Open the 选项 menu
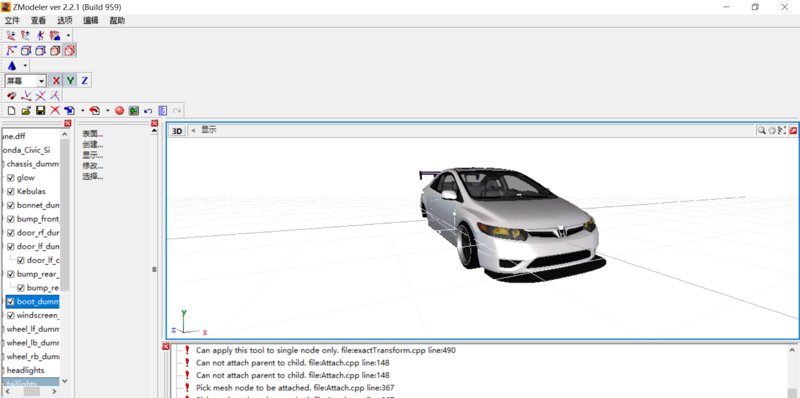This screenshot has width=800, height=398. click(x=64, y=20)
